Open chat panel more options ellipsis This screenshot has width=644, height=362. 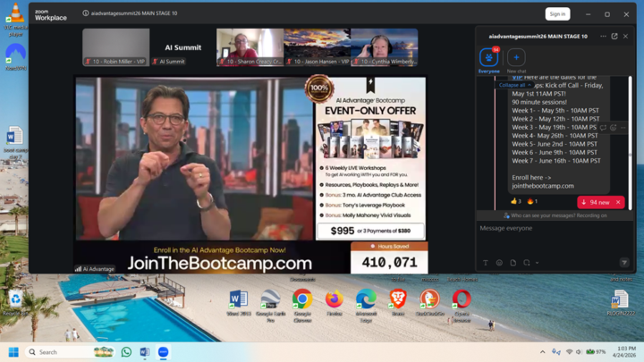click(603, 36)
